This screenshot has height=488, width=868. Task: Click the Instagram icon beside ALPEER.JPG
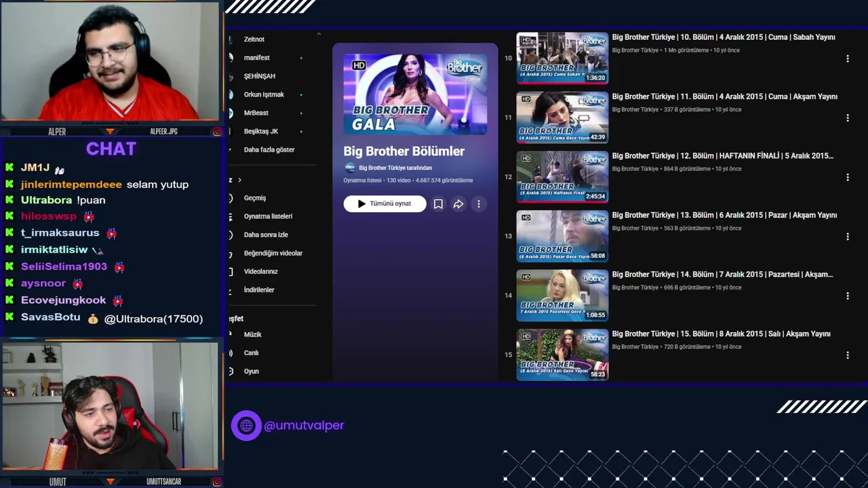[x=217, y=131]
